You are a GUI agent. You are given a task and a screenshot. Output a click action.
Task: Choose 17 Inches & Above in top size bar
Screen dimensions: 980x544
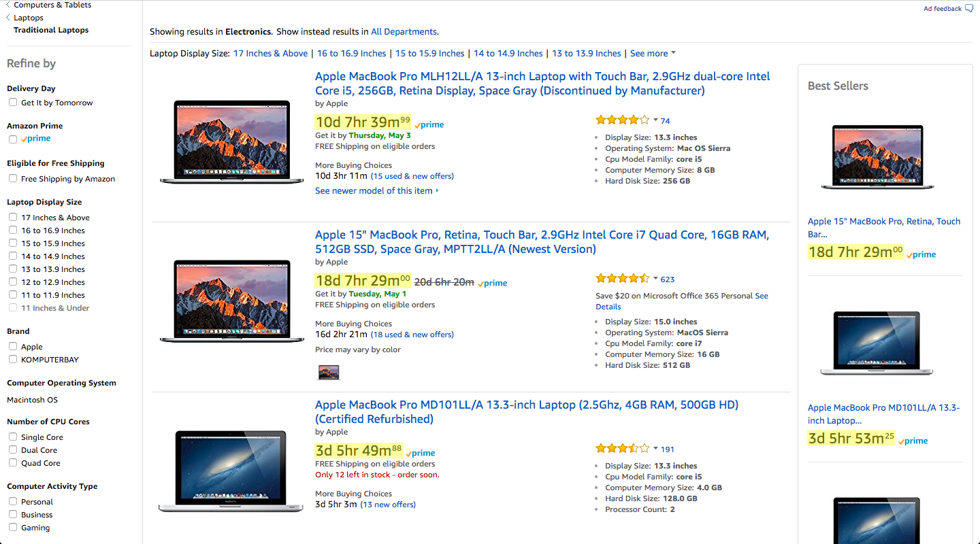[270, 53]
